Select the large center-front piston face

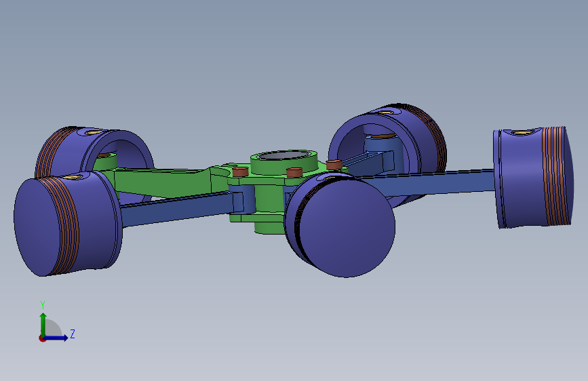[347, 227]
